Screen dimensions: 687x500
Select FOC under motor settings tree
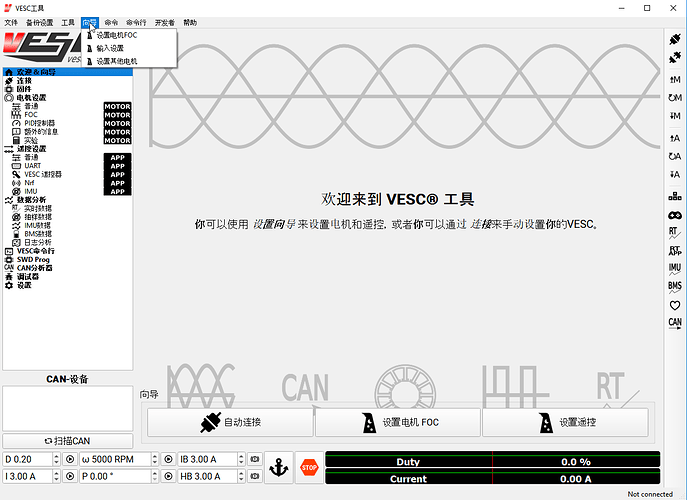click(32, 115)
